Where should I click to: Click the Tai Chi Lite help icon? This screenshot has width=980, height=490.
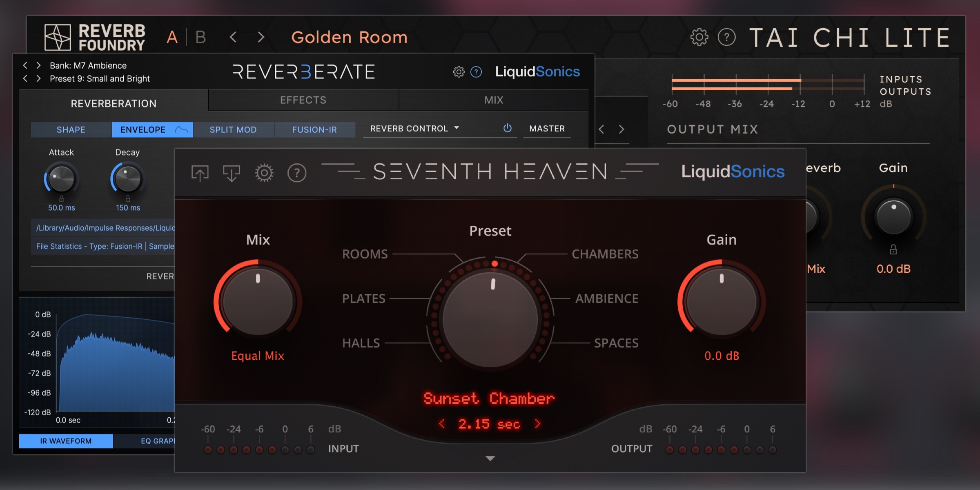728,36
